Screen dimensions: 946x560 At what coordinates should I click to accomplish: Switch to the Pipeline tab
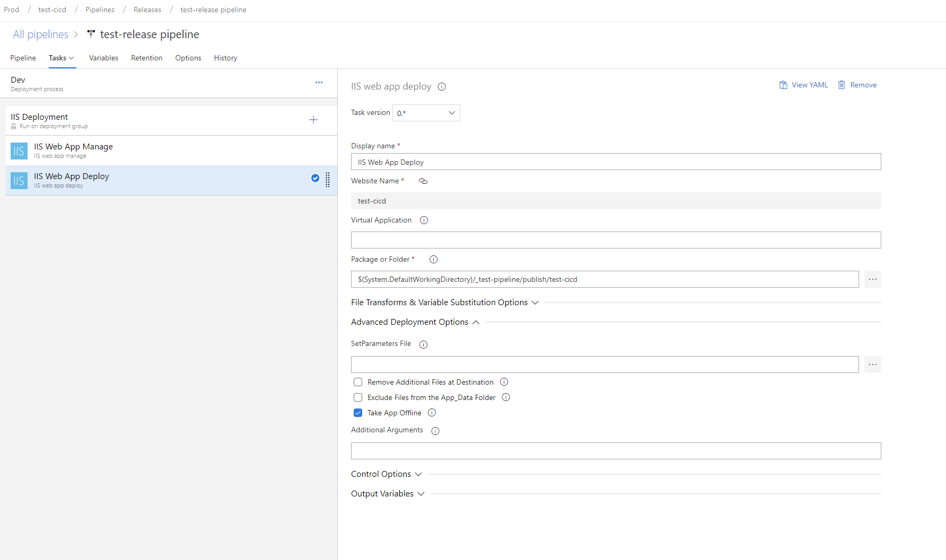click(23, 58)
